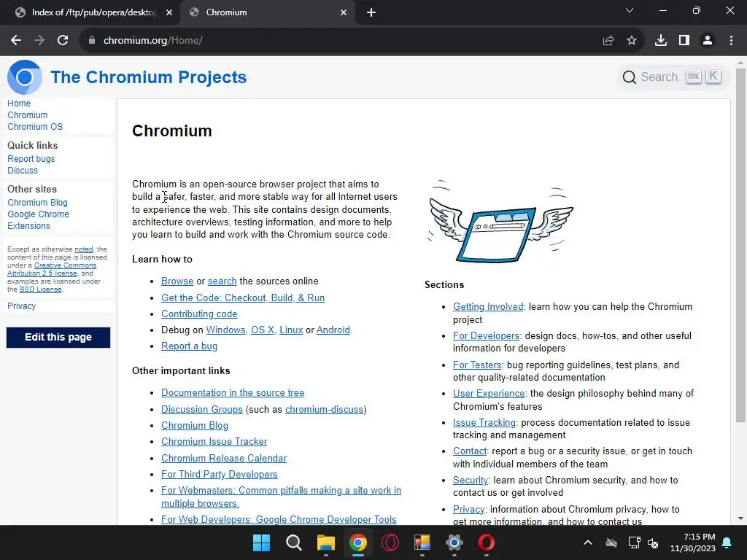The image size is (747, 560).
Task: Open the Chromium Blog sidebar link
Action: pos(37,203)
